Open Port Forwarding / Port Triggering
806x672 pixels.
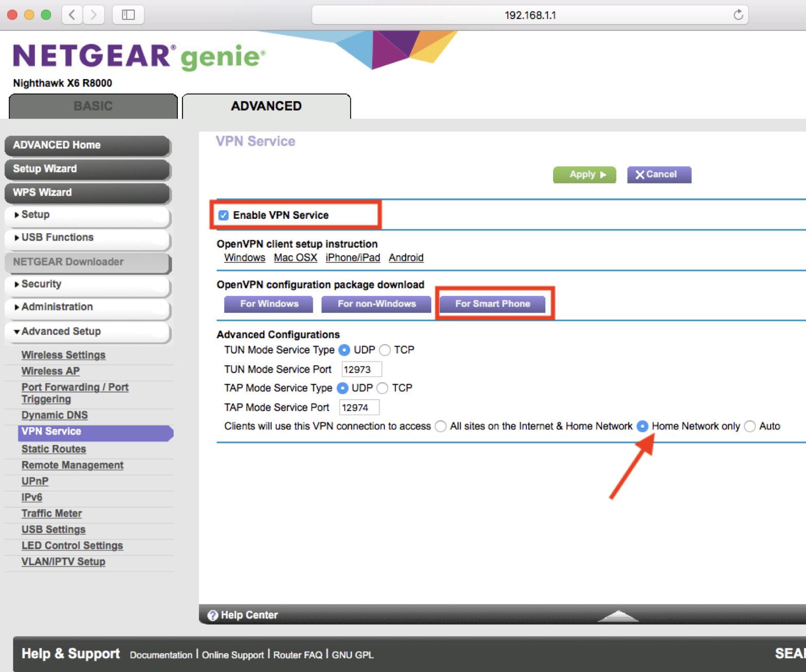[75, 393]
